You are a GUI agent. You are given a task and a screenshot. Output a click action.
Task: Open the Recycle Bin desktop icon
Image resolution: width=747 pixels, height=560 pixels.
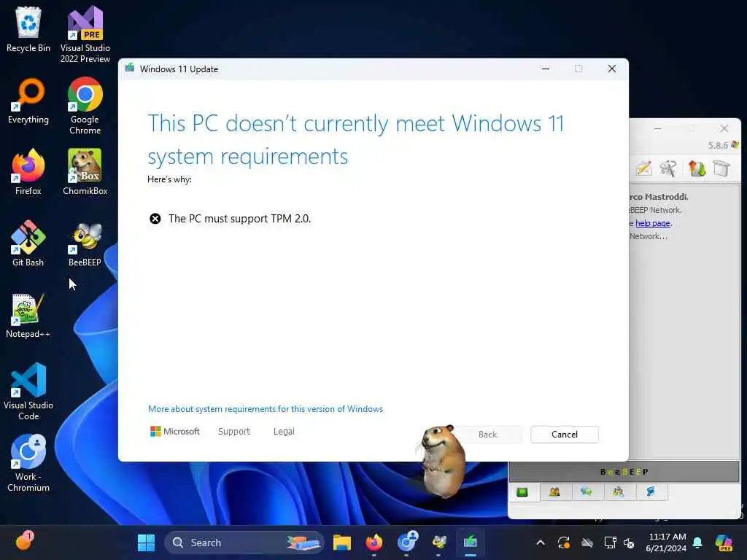click(x=28, y=28)
